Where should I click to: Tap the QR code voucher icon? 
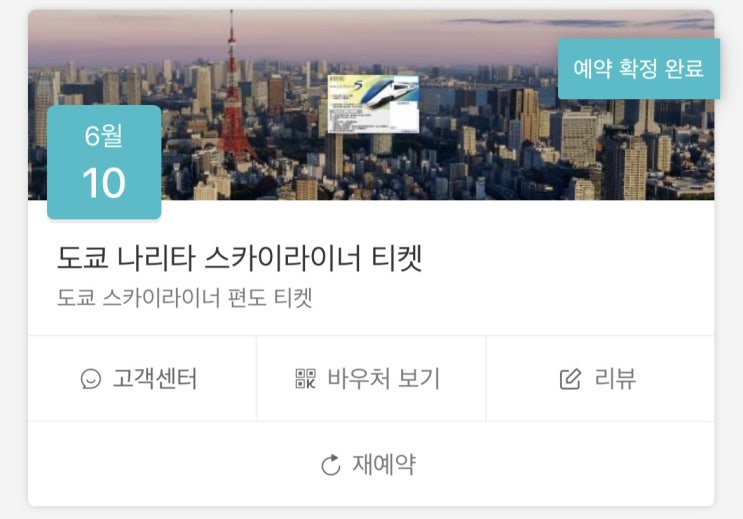point(305,379)
